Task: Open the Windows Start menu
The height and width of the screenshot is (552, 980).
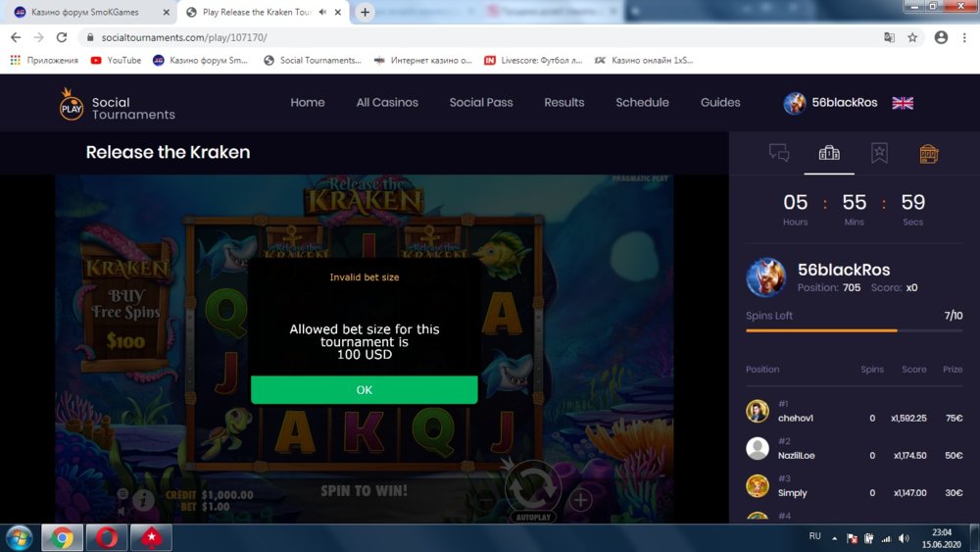Action: pyautogui.click(x=19, y=537)
